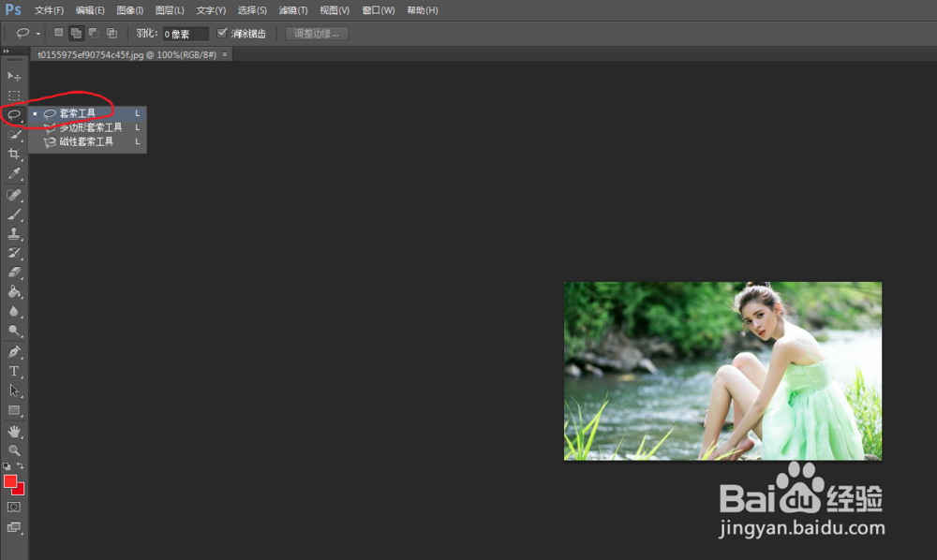Choose 套索工具 from flyout

(x=87, y=112)
